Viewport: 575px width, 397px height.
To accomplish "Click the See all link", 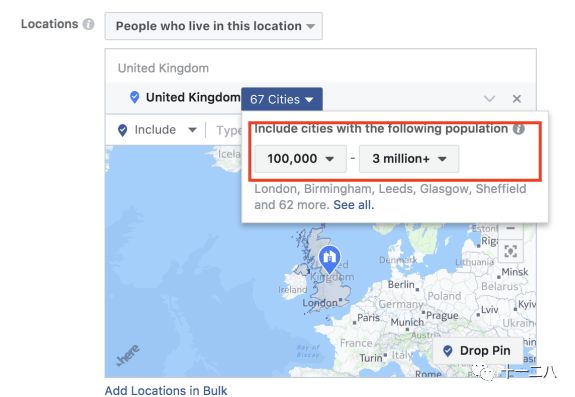I will tap(354, 205).
